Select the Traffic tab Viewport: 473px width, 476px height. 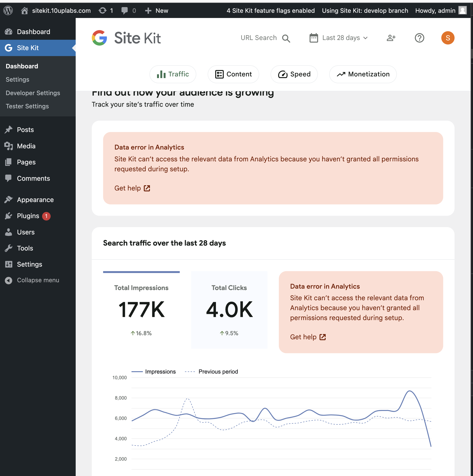tap(173, 74)
